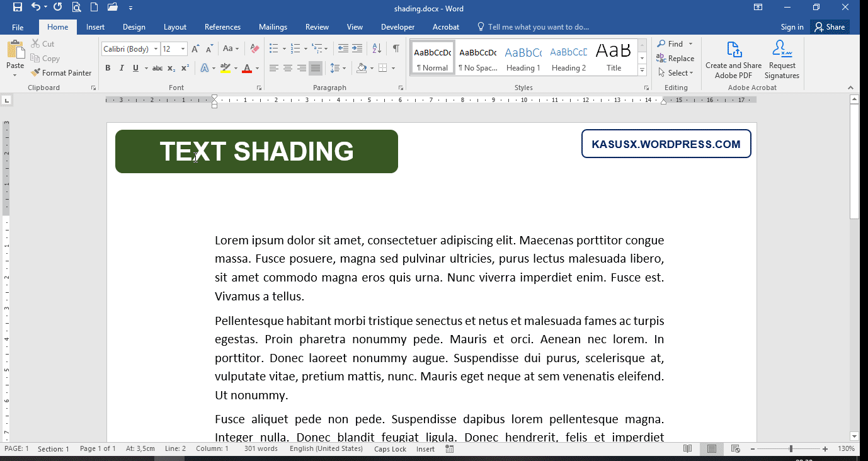Open the Mailings ribbon tab

[x=273, y=27]
